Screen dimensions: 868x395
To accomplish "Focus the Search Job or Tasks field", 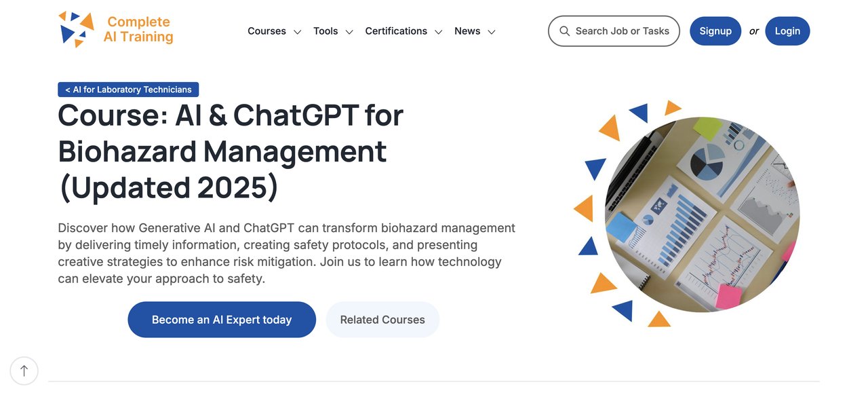I will [614, 31].
